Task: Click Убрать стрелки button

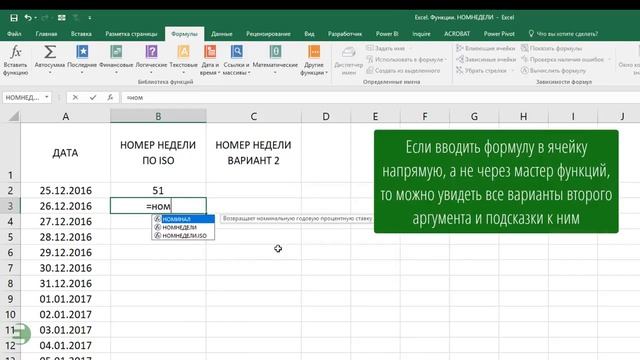Action: (481, 71)
